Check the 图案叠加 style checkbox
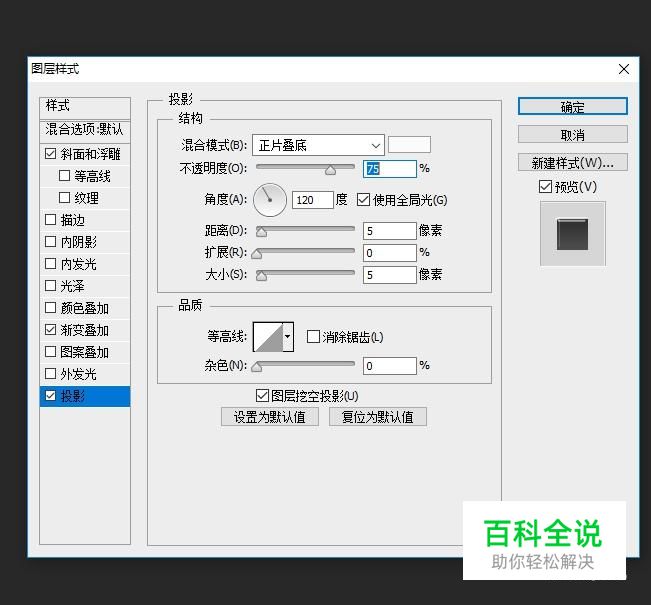 pos(50,352)
